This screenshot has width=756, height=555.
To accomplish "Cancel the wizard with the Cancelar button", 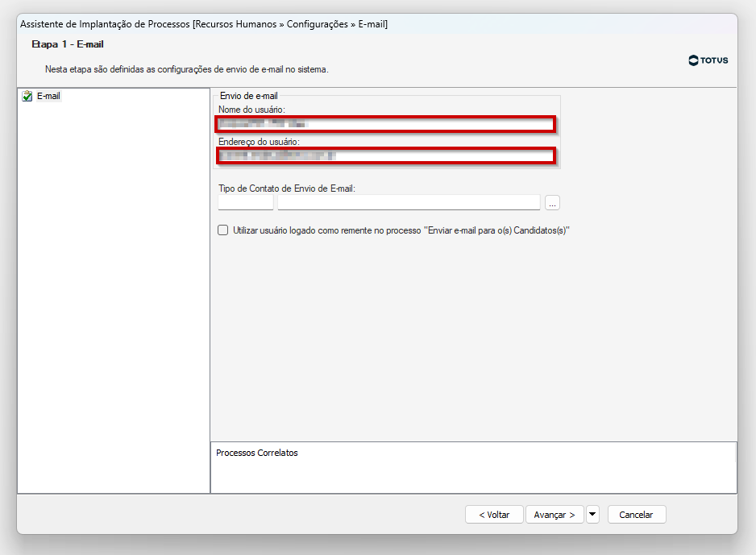I will 637,515.
